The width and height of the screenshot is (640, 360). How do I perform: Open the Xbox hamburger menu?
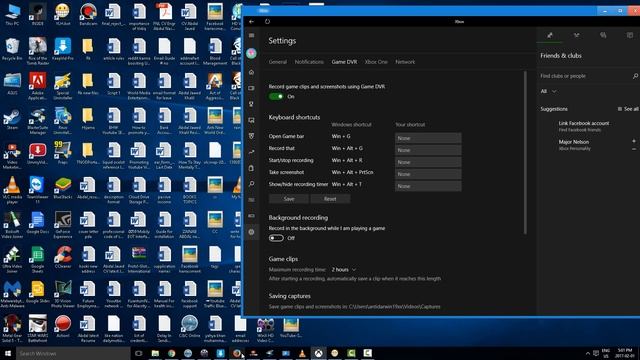coord(251,36)
